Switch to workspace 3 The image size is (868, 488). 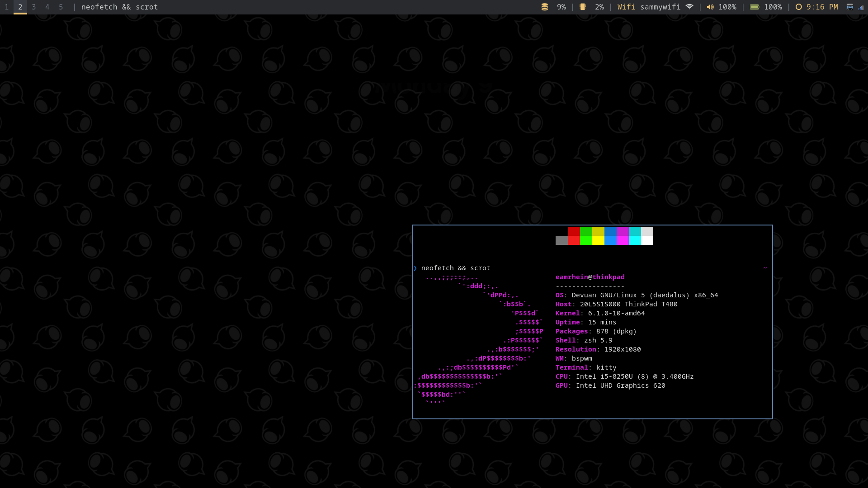pos(34,7)
